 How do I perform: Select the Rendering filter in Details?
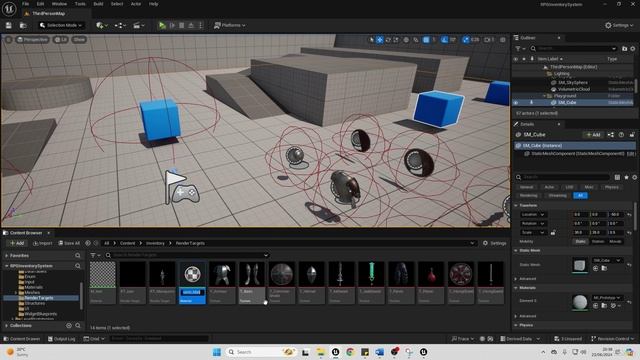pyautogui.click(x=529, y=196)
